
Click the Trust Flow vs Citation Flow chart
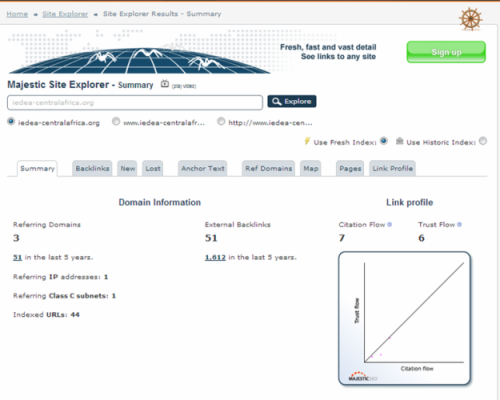point(404,318)
